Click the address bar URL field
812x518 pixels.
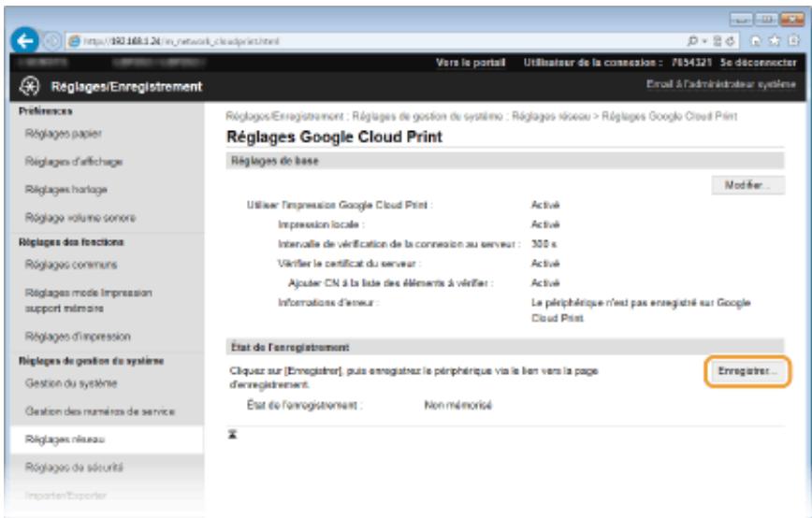373,41
